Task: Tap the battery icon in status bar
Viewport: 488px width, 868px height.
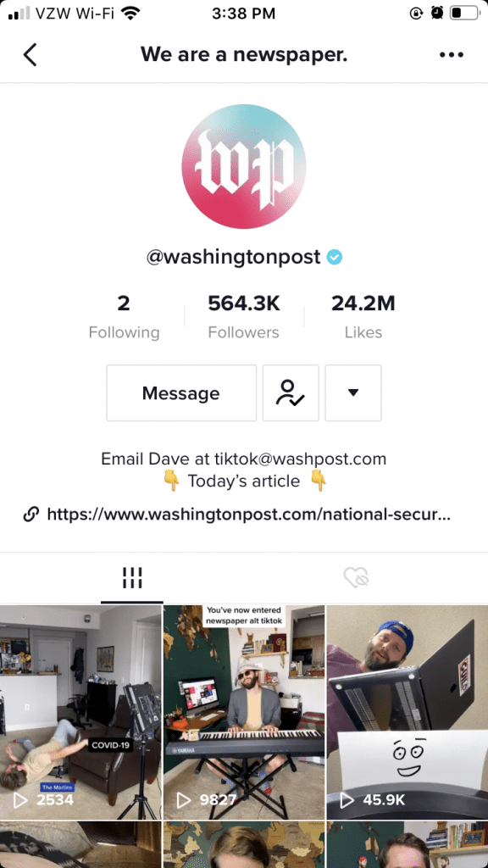Action: tap(463, 13)
